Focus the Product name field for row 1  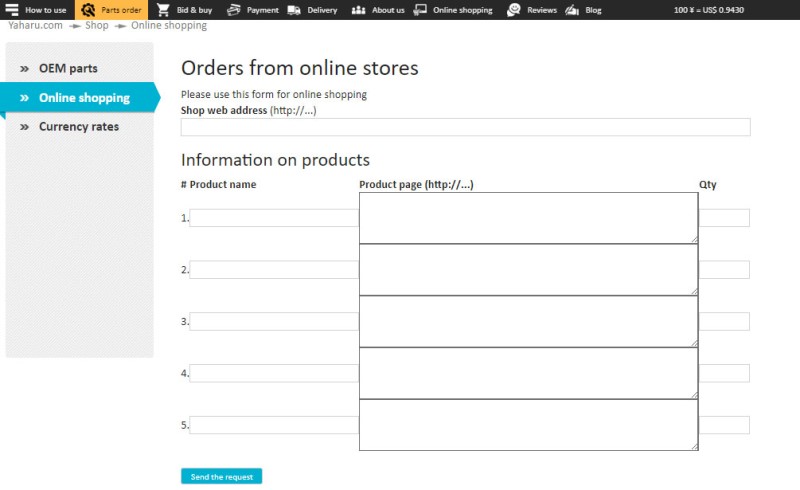(x=273, y=218)
